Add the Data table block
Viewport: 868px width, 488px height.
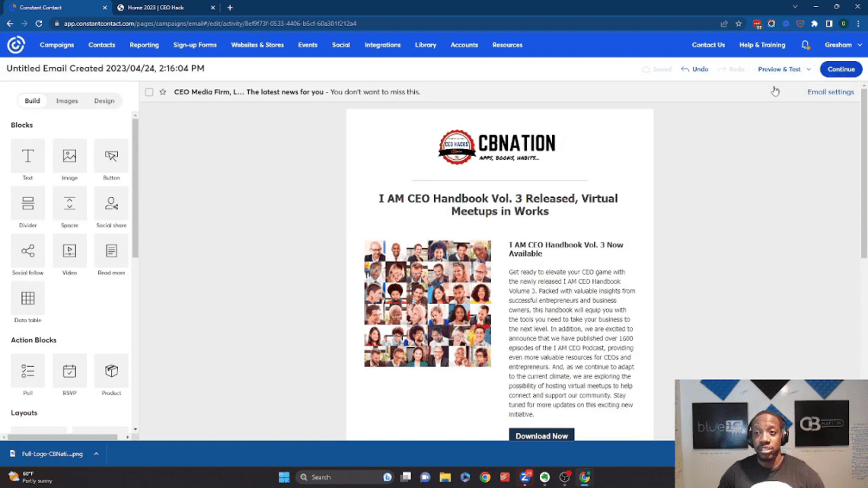[x=27, y=298]
